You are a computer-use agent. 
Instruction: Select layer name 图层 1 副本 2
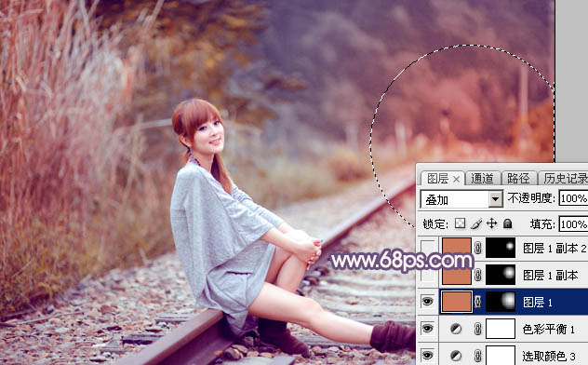pyautogui.click(x=555, y=248)
